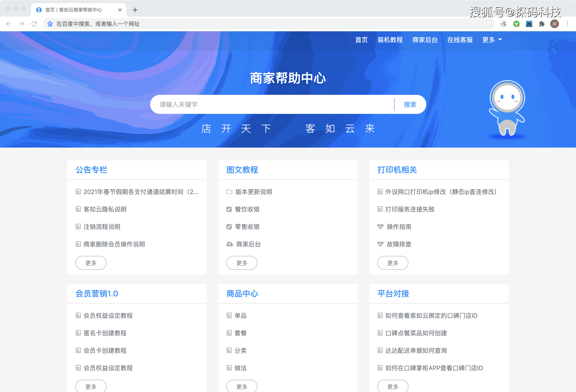Open 在线客服 in the navigation bar
576x392 pixels.
pos(460,40)
